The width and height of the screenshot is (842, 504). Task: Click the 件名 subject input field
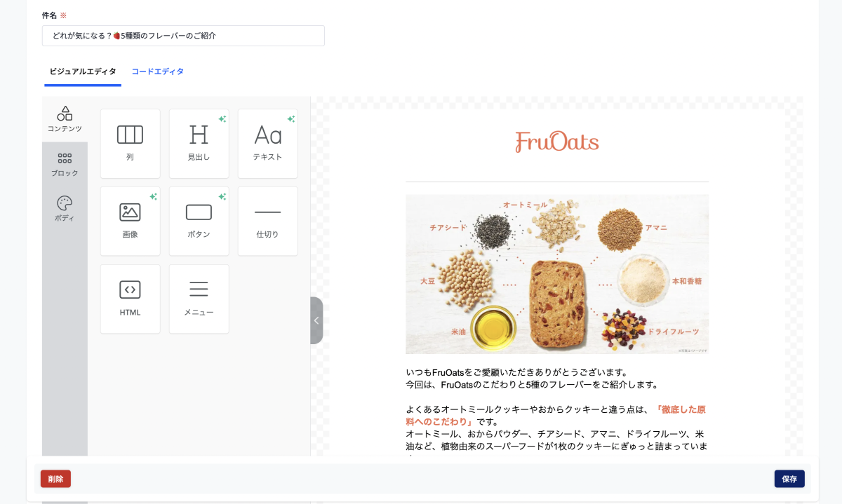[x=183, y=36]
